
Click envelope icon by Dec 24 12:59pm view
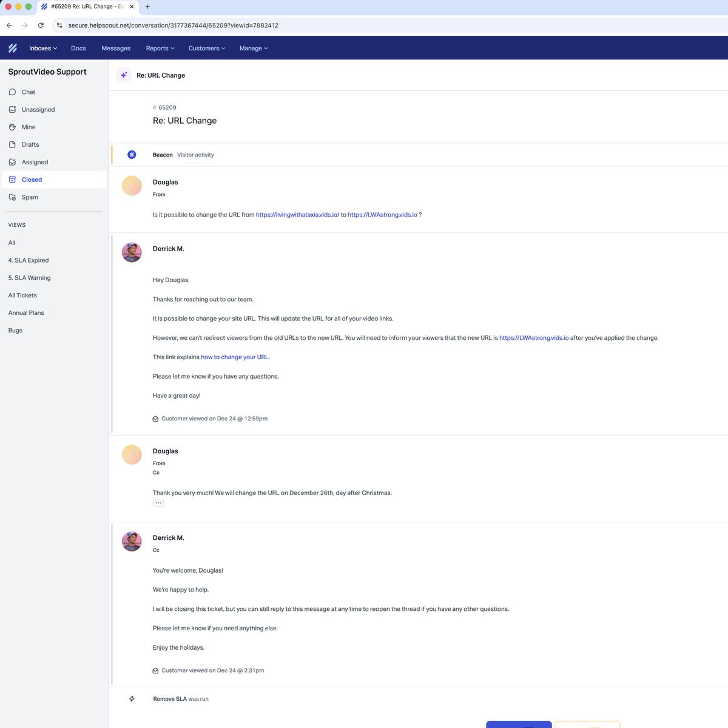pyautogui.click(x=156, y=419)
